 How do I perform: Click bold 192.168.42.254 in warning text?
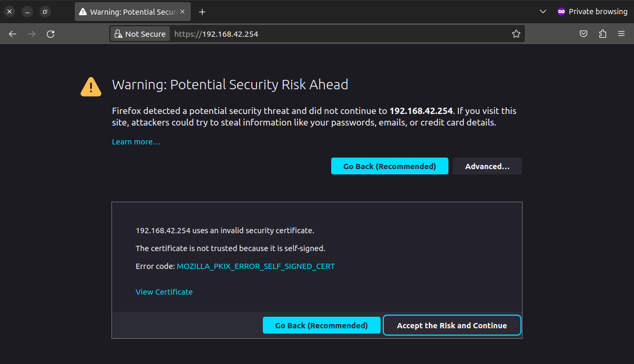click(x=421, y=111)
